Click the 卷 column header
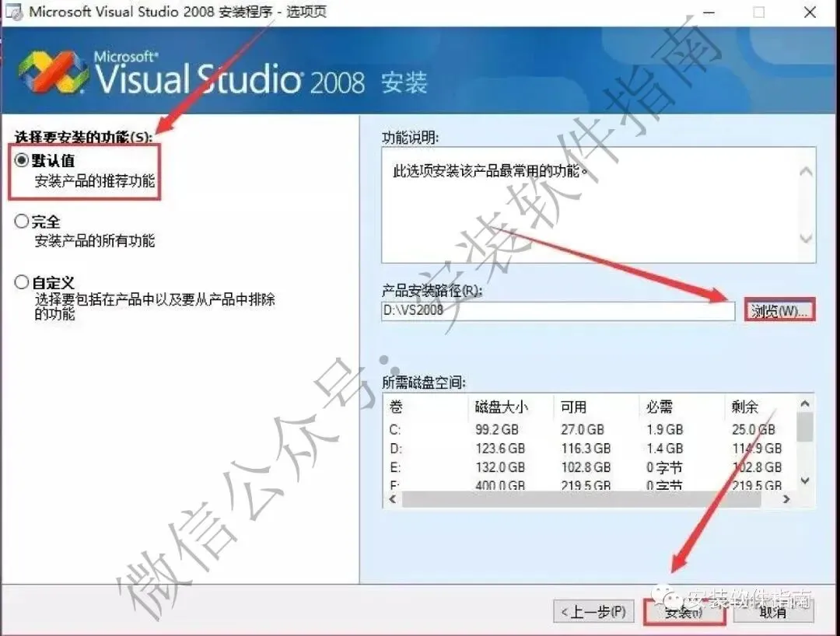The image size is (840, 636). pos(396,407)
